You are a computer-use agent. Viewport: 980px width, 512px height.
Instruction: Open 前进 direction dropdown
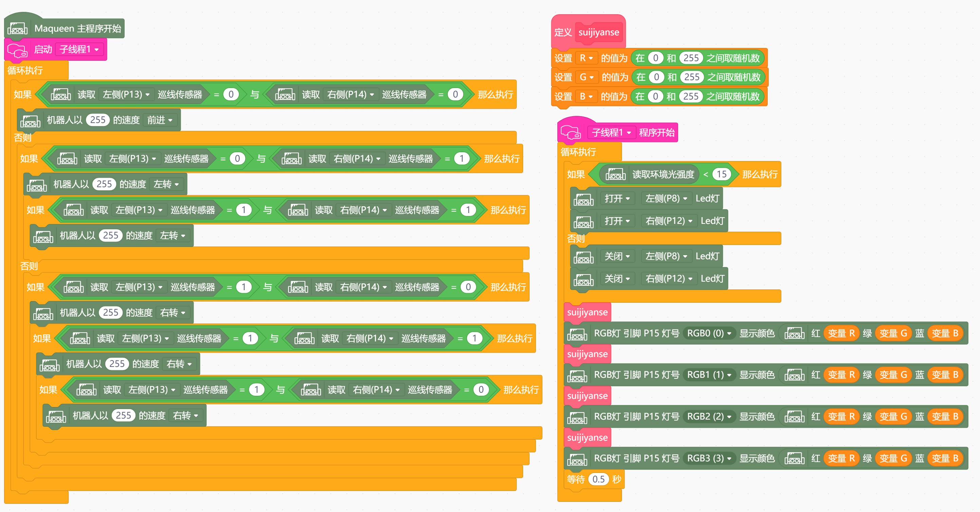[160, 120]
